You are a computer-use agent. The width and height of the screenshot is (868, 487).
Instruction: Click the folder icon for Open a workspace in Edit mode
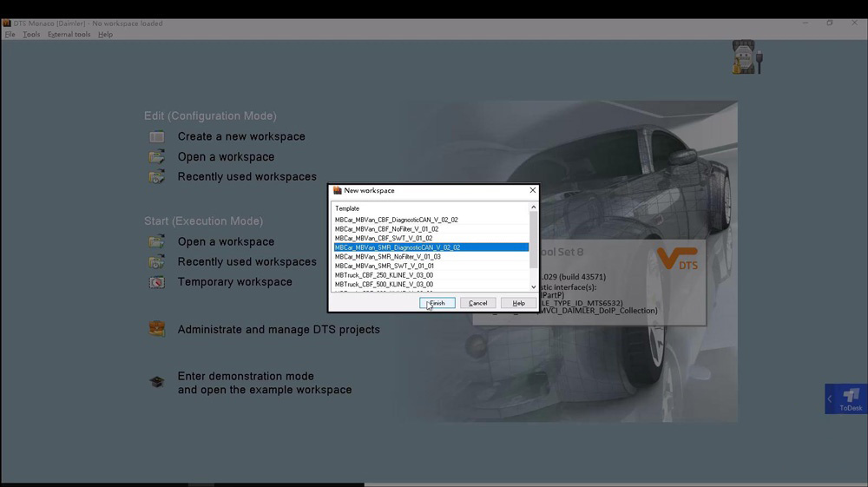pyautogui.click(x=156, y=156)
